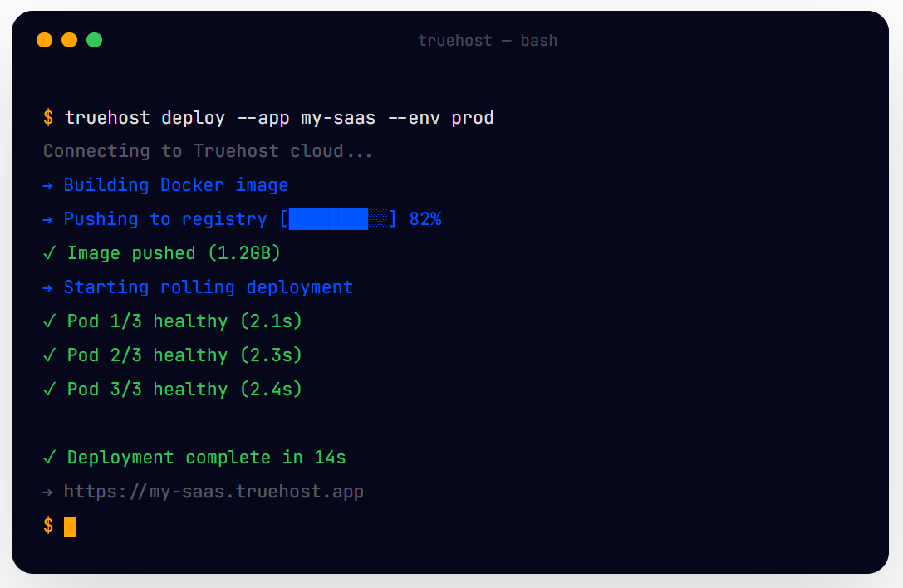The height and width of the screenshot is (588, 903).
Task: Click the 'truehost deploy --app my-saas' command text
Action: pos(220,118)
